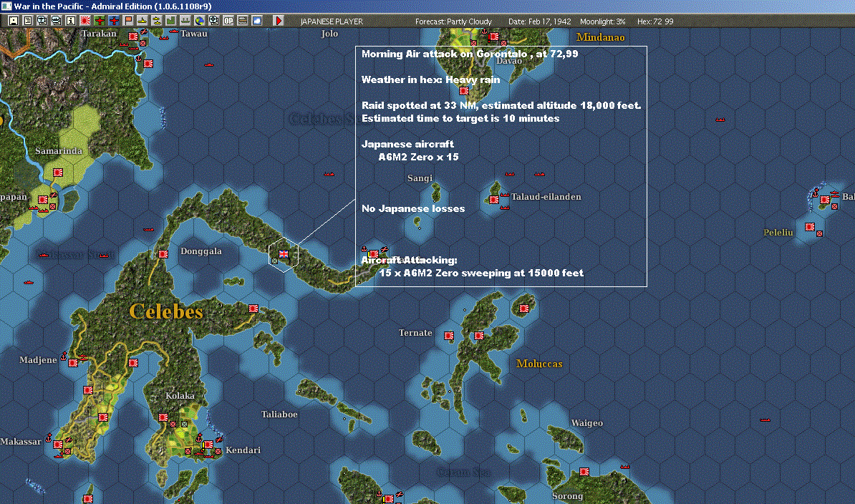This screenshot has height=504, width=855.
Task: Click the red play arrow to continue
Action: (x=279, y=21)
